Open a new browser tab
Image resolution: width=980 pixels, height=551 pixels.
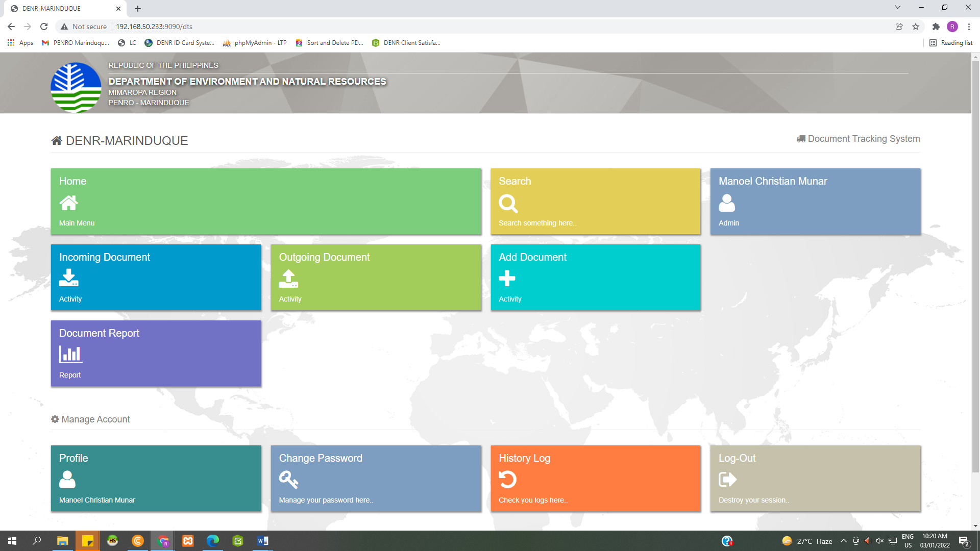(138, 9)
